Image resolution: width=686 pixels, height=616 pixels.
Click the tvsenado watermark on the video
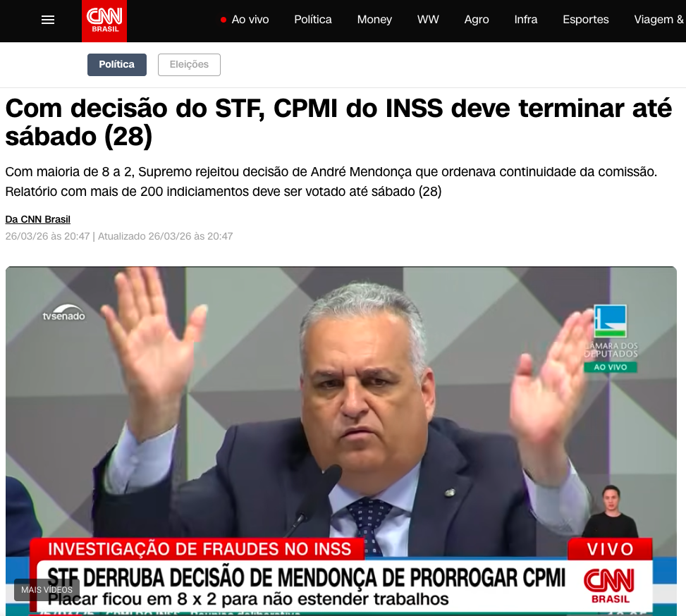coord(64,313)
